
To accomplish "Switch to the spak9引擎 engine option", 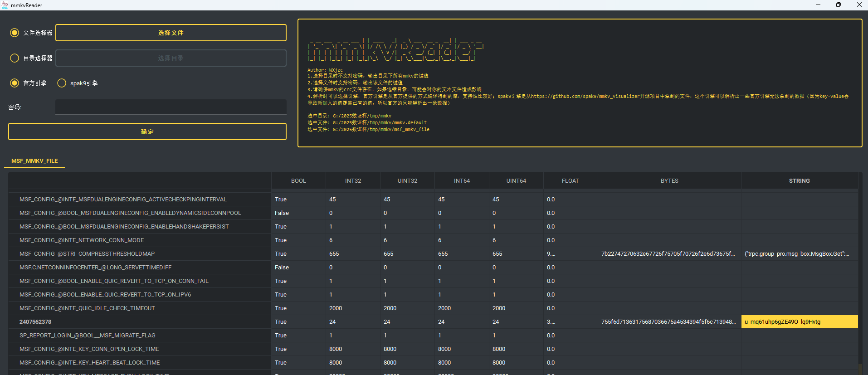I will pos(62,83).
